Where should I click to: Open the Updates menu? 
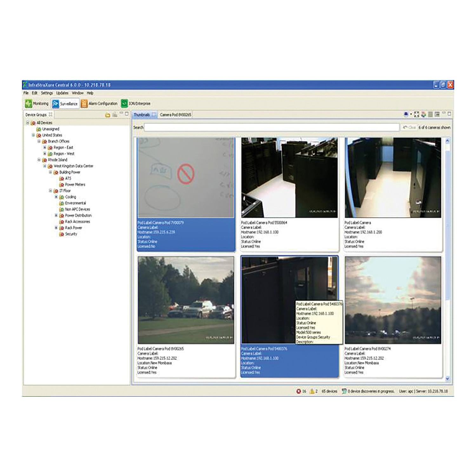[x=62, y=93]
